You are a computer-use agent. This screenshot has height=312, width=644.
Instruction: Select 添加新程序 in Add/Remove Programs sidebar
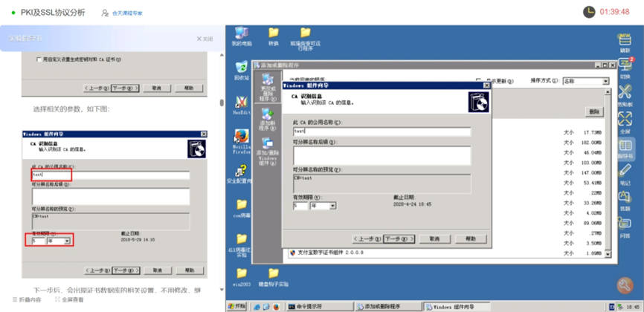click(x=268, y=119)
